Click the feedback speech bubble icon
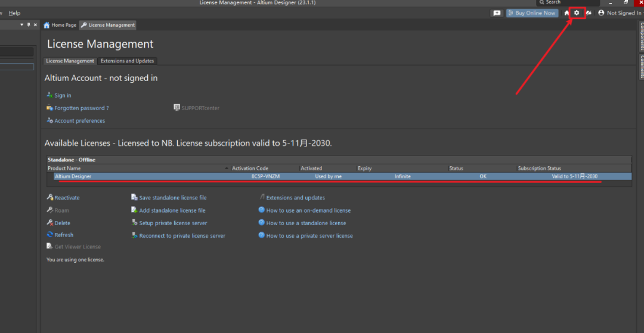The image size is (644, 333). pos(496,13)
